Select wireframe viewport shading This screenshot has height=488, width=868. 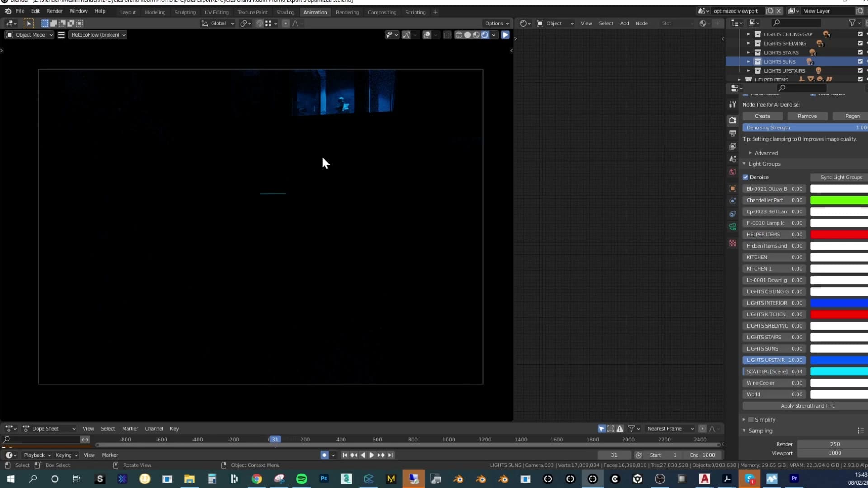pyautogui.click(x=459, y=35)
